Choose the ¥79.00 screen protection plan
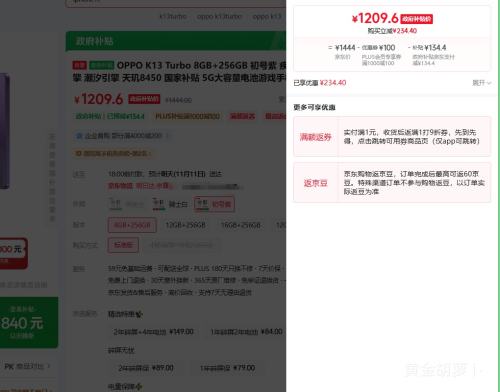The width and height of the screenshot is (500, 392). tap(227, 368)
